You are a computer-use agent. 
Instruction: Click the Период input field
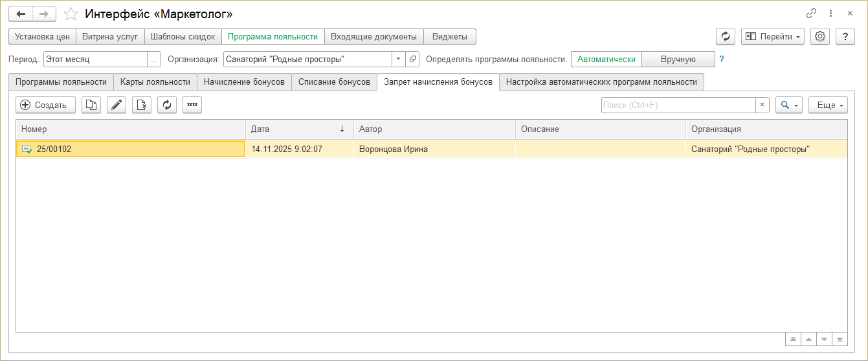pos(96,59)
